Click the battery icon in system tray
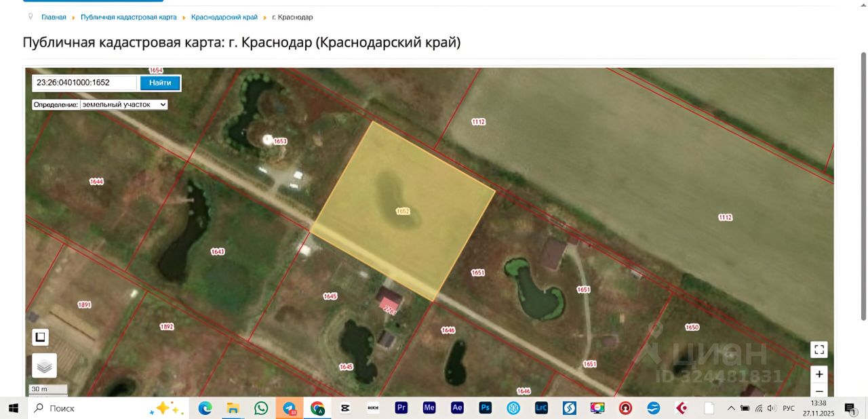Image resolution: width=868 pixels, height=419 pixels. pos(745,408)
